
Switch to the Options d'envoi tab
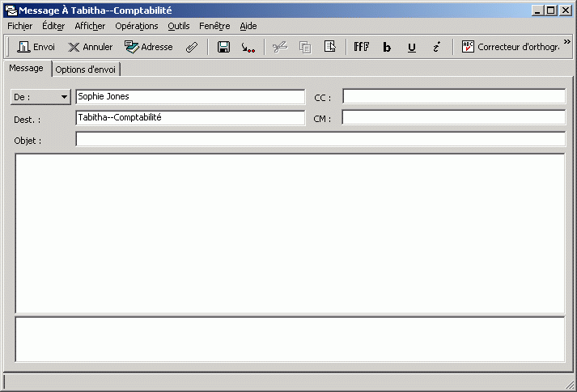(85, 70)
